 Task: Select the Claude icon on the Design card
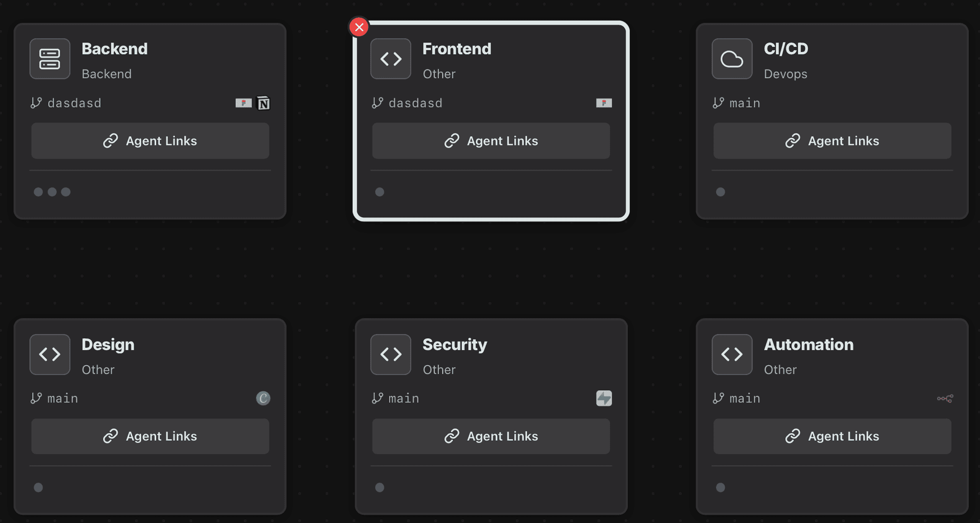point(263,399)
